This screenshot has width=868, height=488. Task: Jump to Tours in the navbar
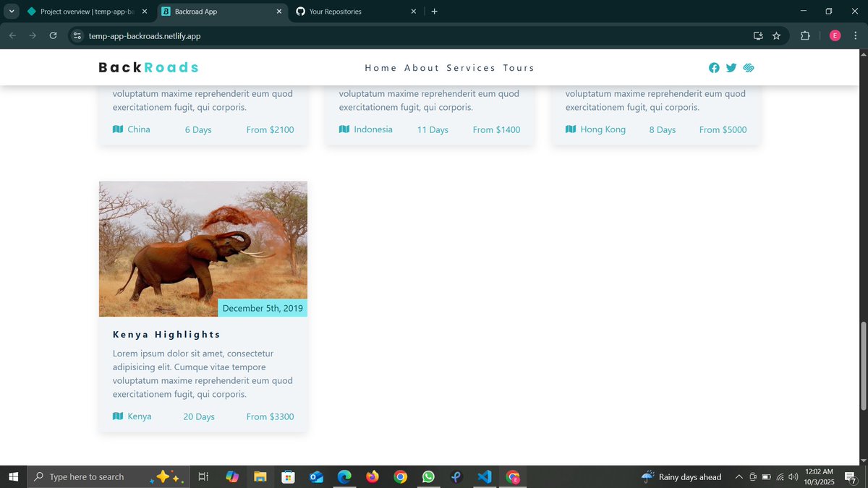[x=519, y=68]
